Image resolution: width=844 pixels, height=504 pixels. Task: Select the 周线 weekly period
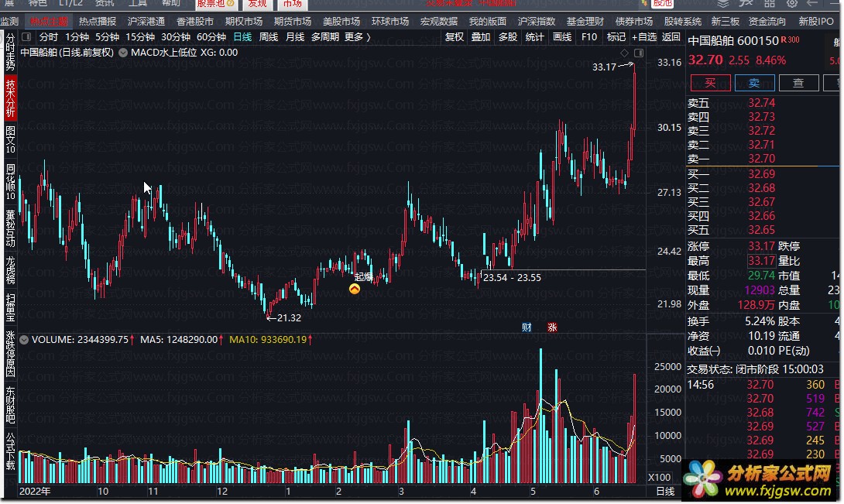click(x=269, y=37)
